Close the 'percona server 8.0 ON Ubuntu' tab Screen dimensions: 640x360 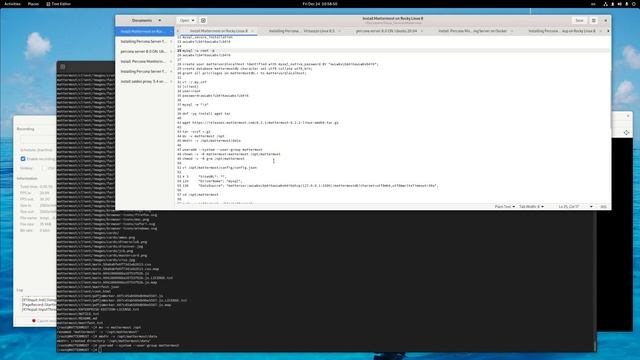[x=422, y=31]
